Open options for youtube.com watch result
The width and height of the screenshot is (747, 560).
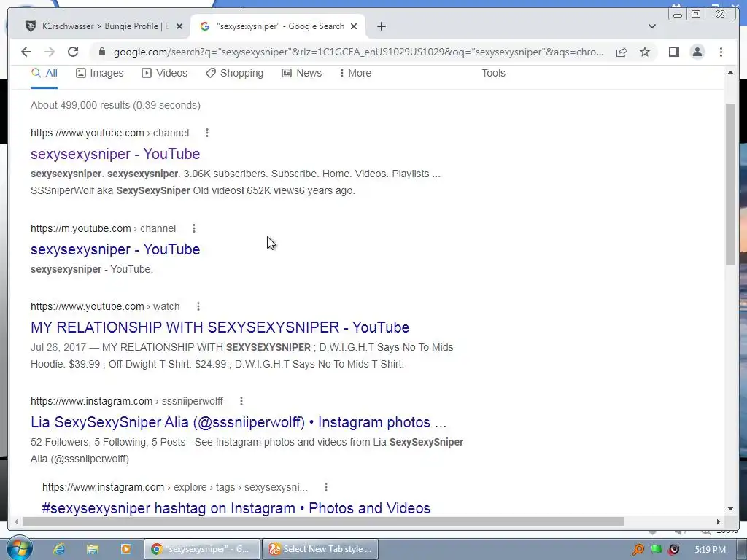coord(198,307)
